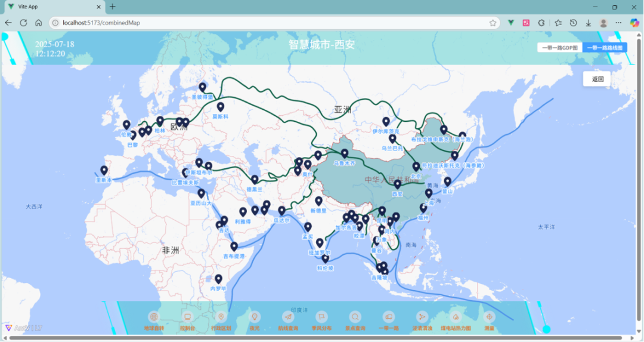Open pink translate extension icon
The width and height of the screenshot is (644, 342).
(526, 23)
